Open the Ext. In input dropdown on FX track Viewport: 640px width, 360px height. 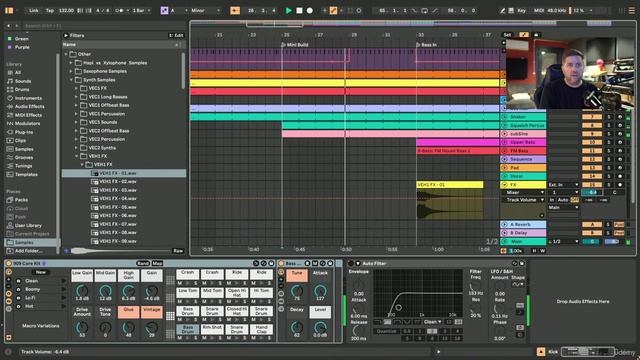[563, 185]
